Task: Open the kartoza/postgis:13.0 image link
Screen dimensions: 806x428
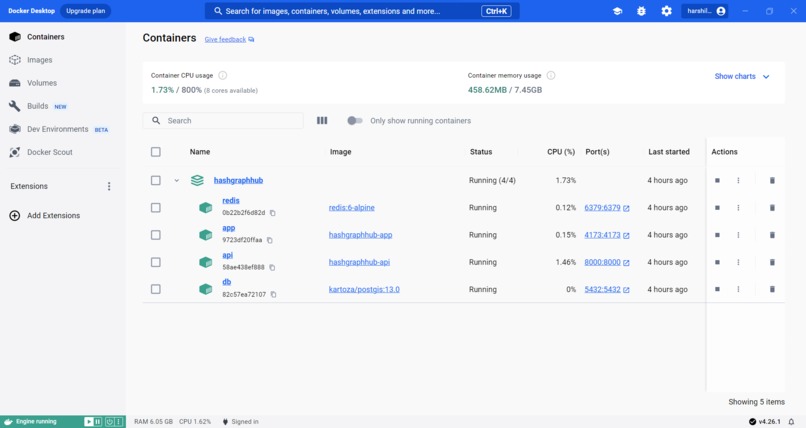Action: [x=364, y=289]
